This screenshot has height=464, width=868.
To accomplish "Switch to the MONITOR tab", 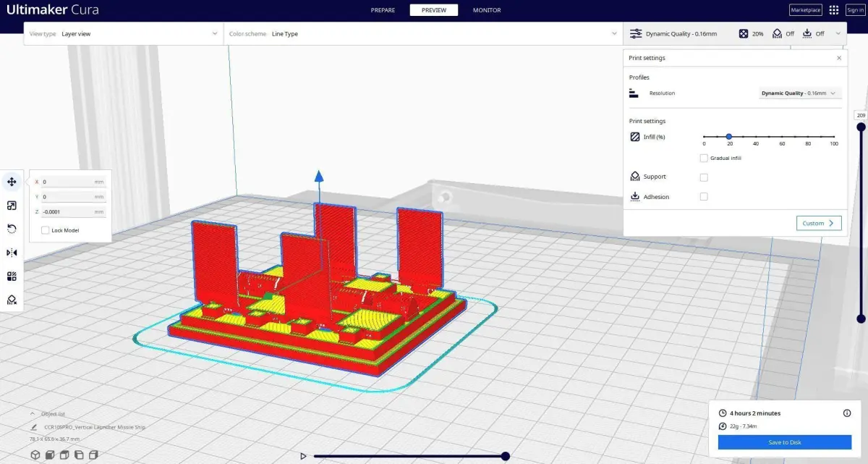I will [487, 10].
